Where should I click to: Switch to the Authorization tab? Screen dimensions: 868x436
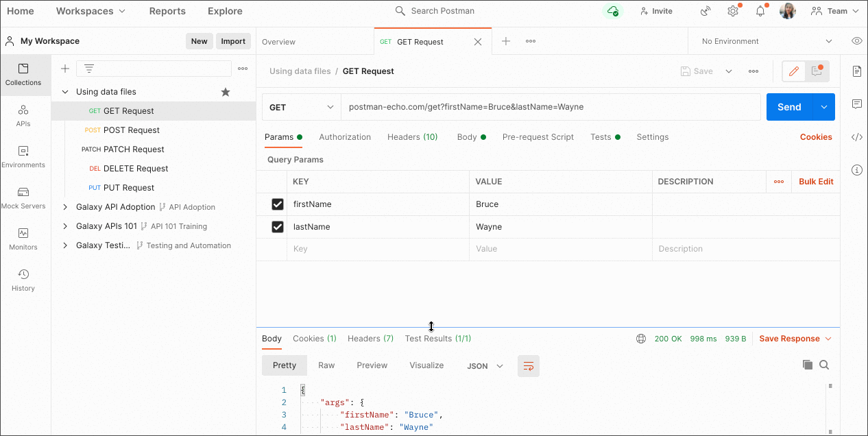345,137
